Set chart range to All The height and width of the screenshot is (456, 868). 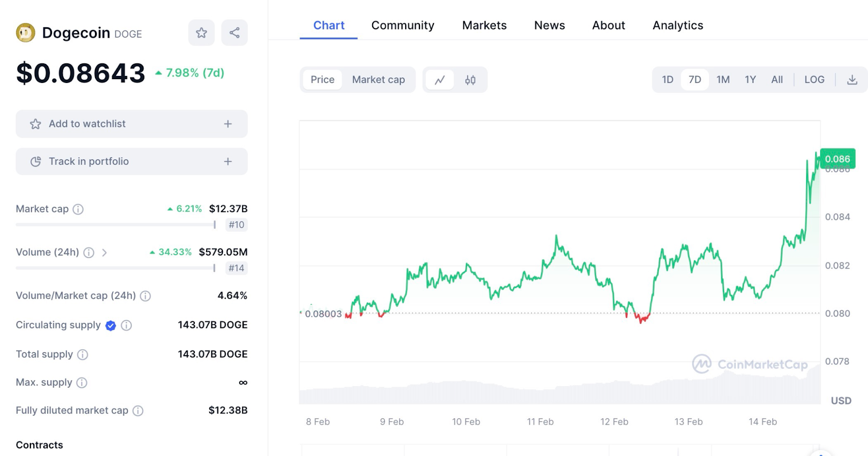coord(777,80)
